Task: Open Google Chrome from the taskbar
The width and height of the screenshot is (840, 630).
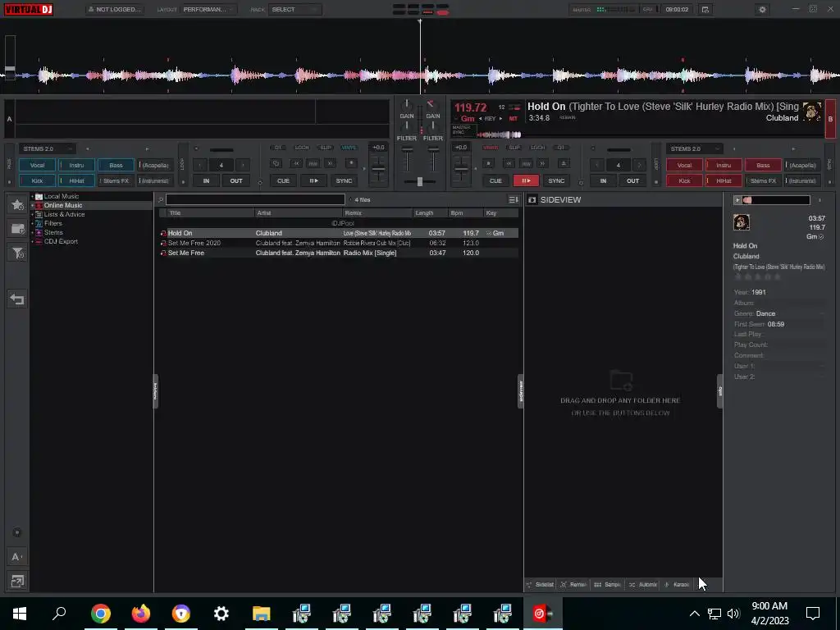Action: coord(101,613)
